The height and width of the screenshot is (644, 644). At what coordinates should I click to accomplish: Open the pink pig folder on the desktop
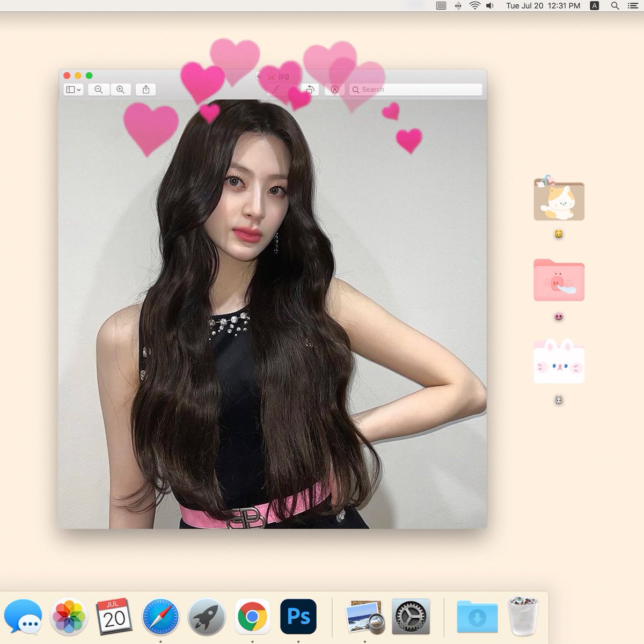pos(558,281)
